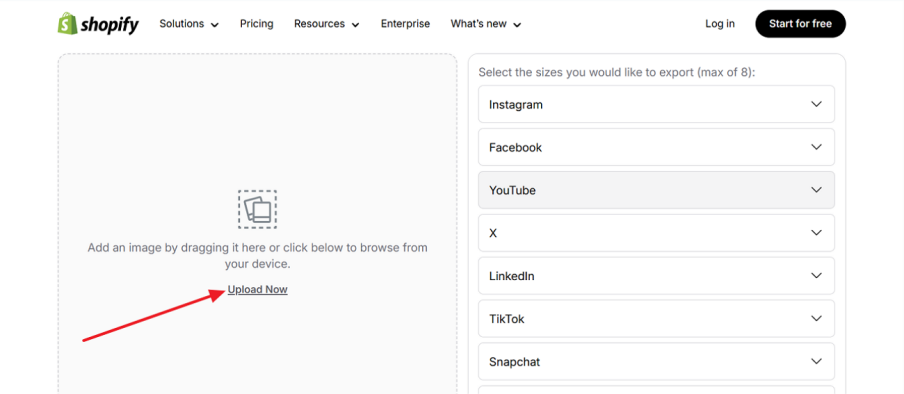Click the image placeholder icon in upload area

(x=257, y=209)
